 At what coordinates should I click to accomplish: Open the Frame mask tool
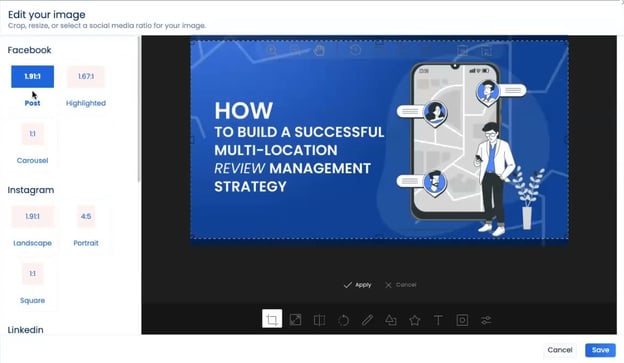(x=462, y=320)
